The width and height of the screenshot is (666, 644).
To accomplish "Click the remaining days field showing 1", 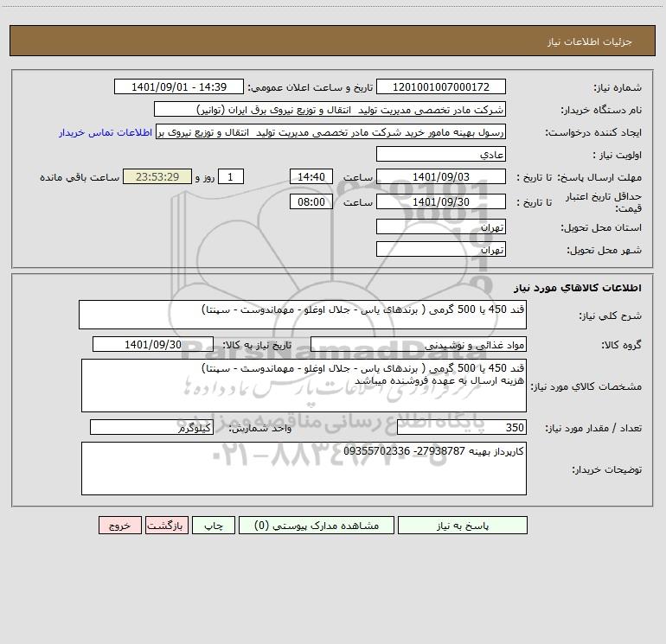I will click(x=231, y=176).
